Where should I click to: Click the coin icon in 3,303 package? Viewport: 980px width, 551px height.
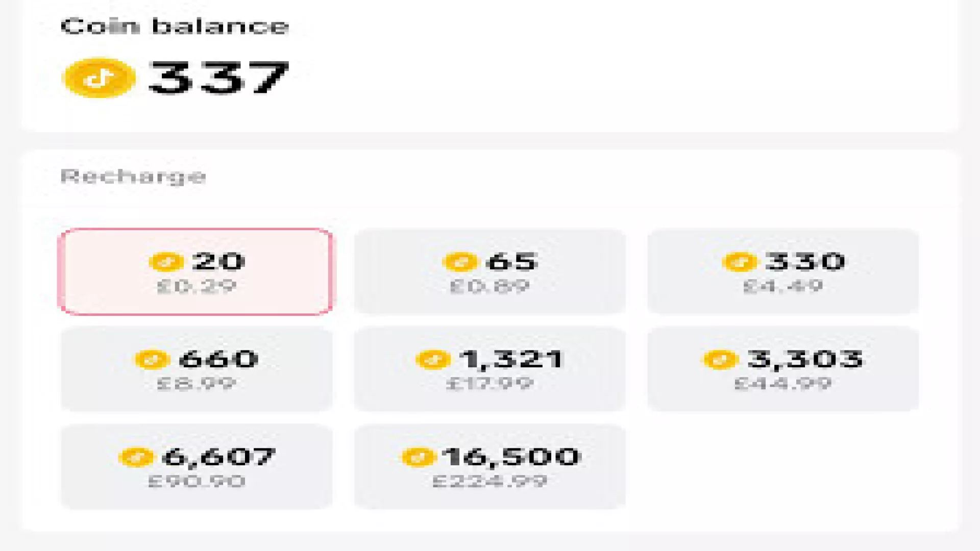(721, 359)
